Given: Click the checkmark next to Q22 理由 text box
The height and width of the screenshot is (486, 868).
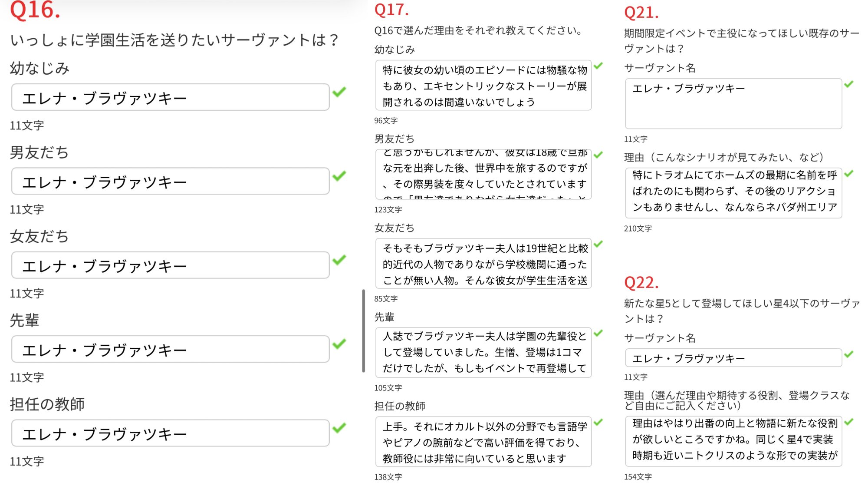Looking at the screenshot, I should [848, 422].
